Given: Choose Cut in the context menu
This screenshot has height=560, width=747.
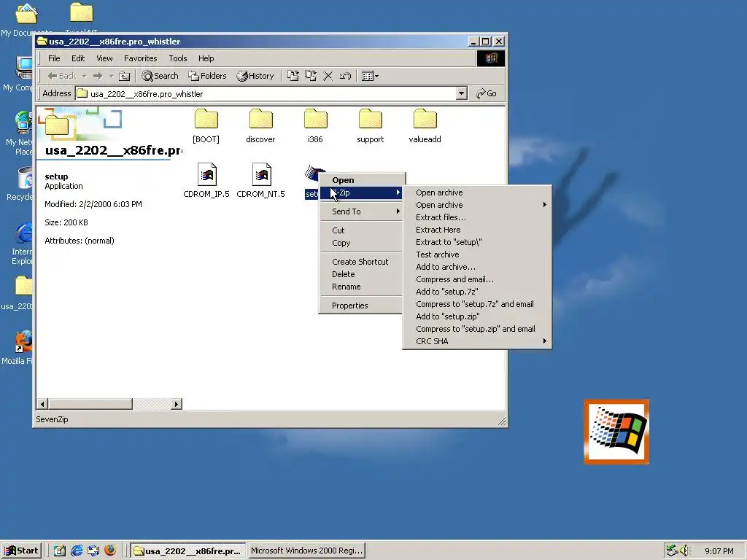Looking at the screenshot, I should [x=361, y=230].
